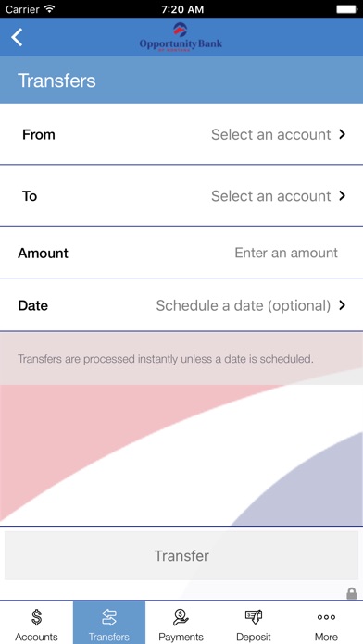
Task: Tap the Transfer submit button
Action: tap(181, 555)
